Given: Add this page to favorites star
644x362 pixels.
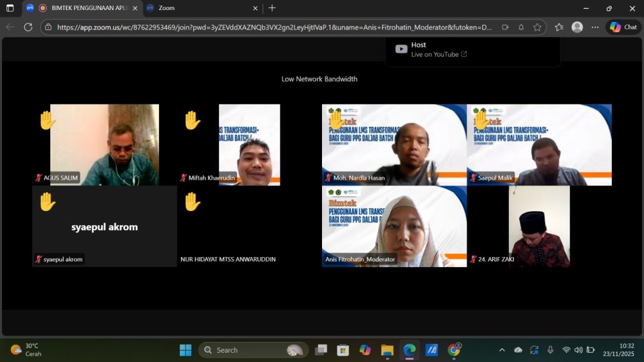Looking at the screenshot, I should coord(537,27).
